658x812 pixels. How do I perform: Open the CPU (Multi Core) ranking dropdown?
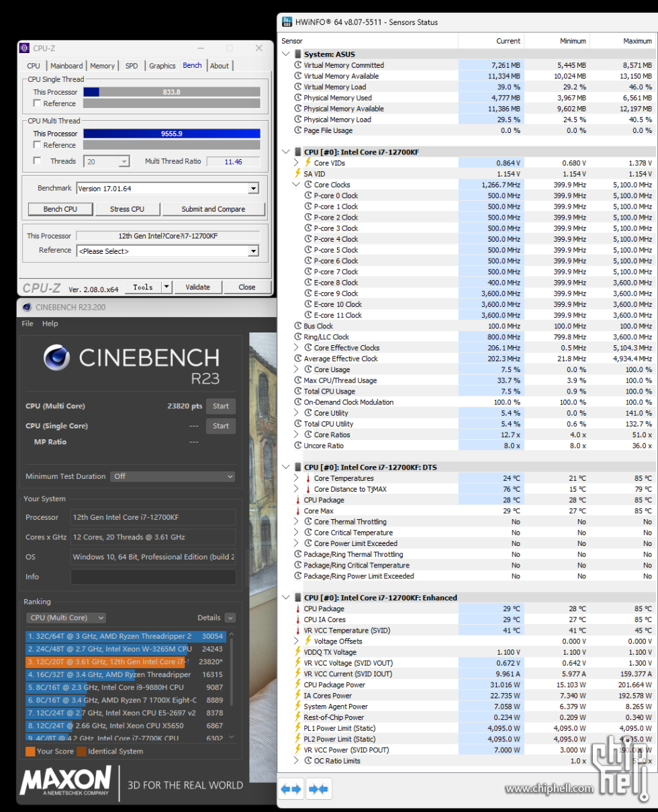tap(66, 617)
